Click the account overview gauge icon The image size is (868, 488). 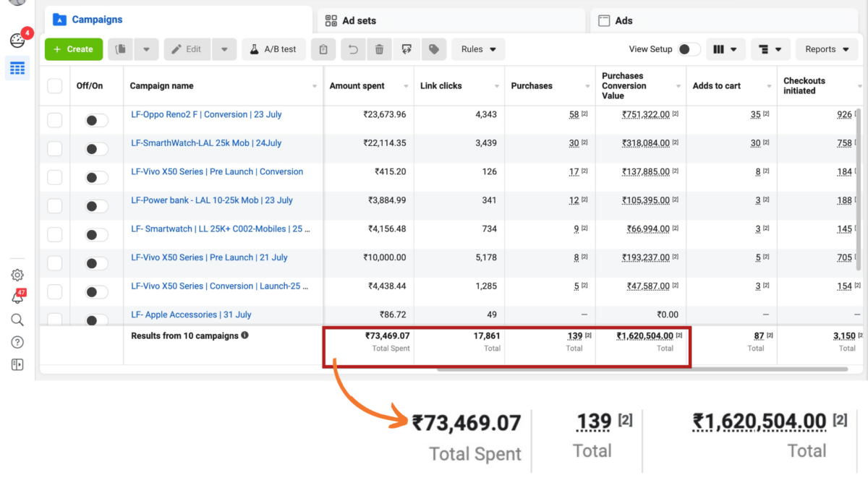(x=17, y=40)
